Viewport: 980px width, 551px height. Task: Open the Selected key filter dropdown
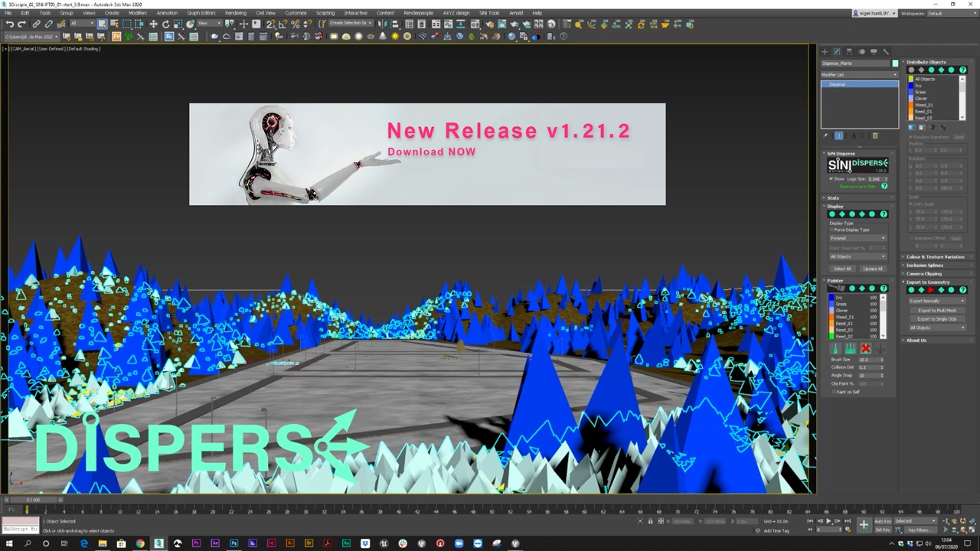[916, 521]
